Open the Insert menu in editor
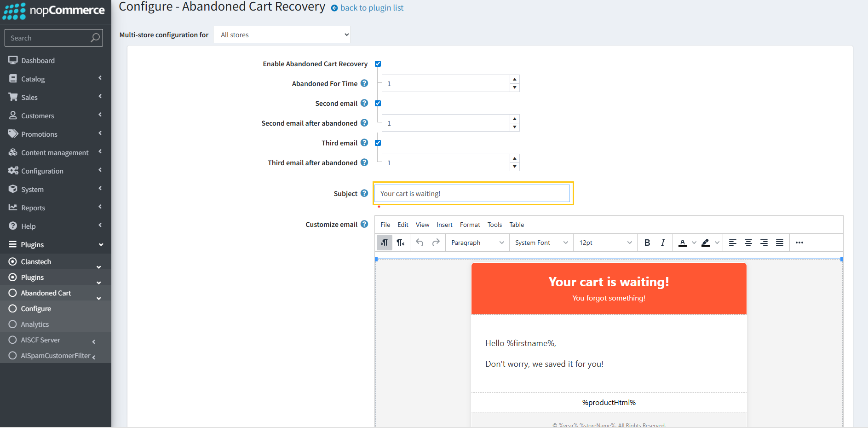Screen dimensions: 868x428 click(x=444, y=225)
